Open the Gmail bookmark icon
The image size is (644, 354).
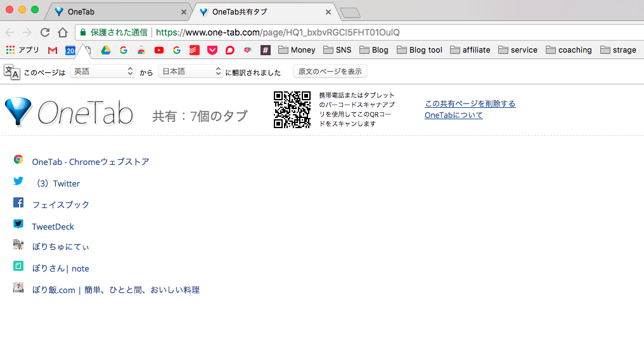tap(52, 50)
